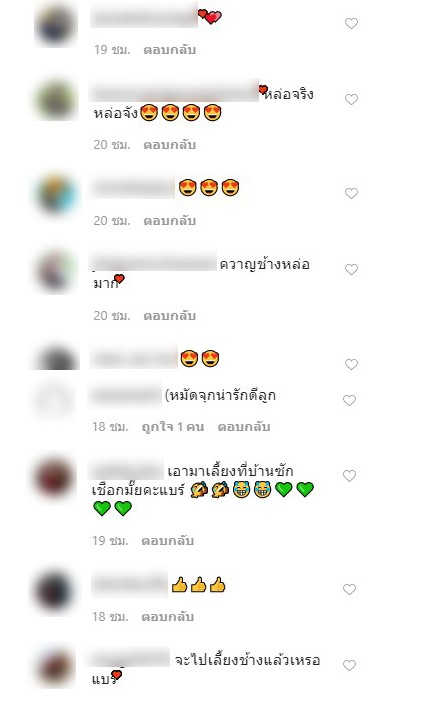The image size is (423, 705).
Task: Like the 'หมัดจุกน่ารักดีลูก' comment
Action: click(349, 400)
